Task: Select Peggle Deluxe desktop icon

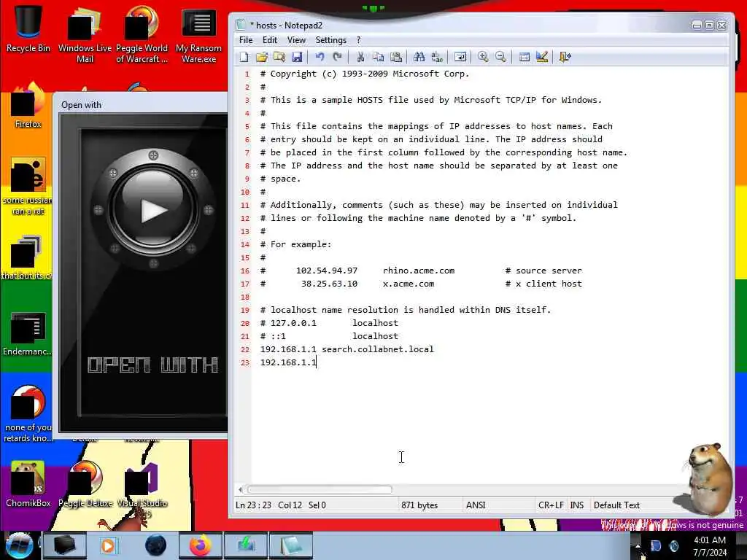Action: tap(85, 484)
